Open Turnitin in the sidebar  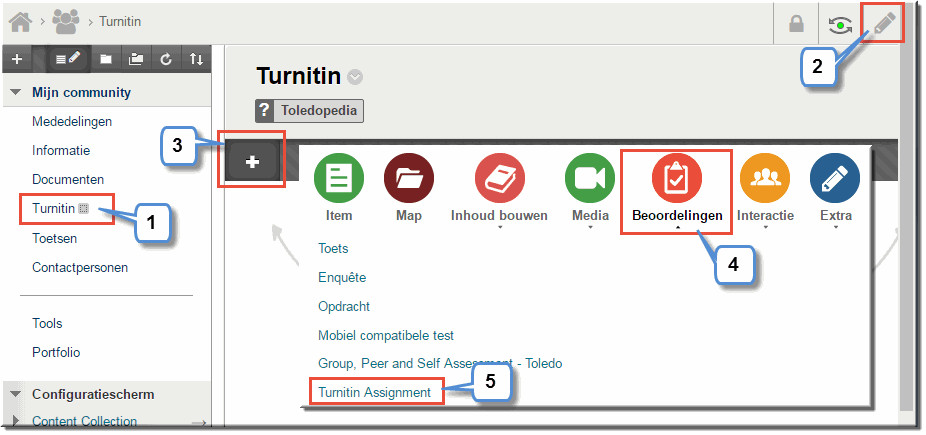tap(54, 208)
